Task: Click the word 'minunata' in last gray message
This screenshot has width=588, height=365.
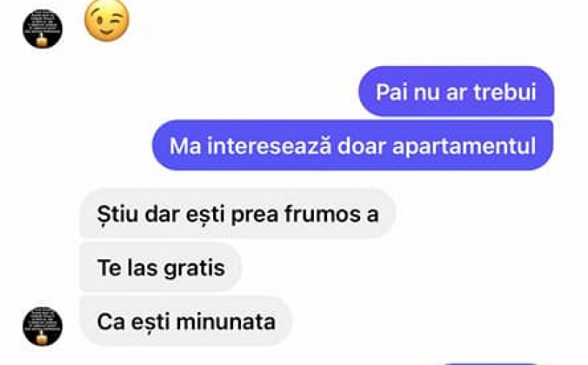Action: point(226,322)
